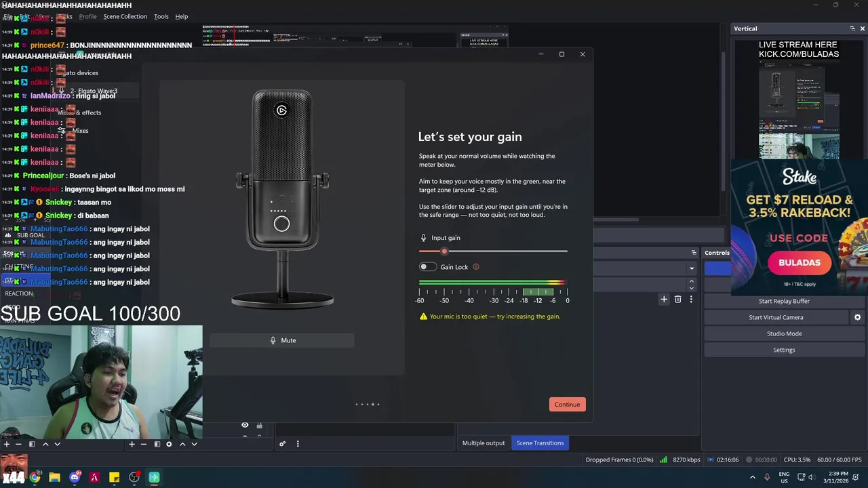
Task: Open advanced audio properties gears icon
Action: 282,444
